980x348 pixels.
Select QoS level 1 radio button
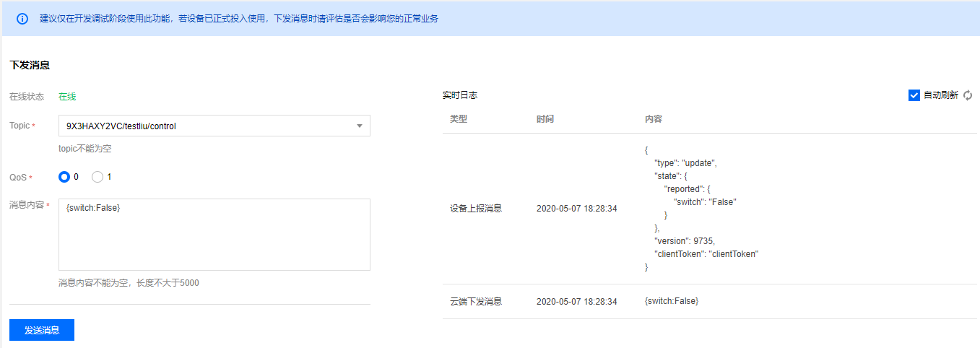[97, 177]
